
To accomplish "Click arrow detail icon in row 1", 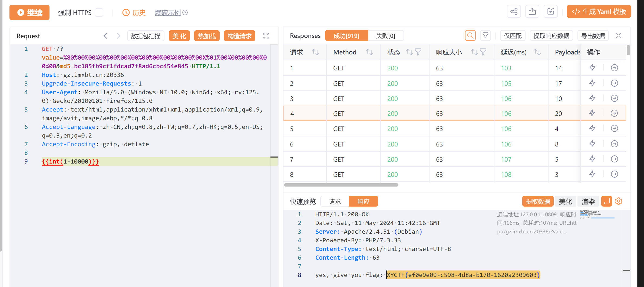I will pos(615,68).
